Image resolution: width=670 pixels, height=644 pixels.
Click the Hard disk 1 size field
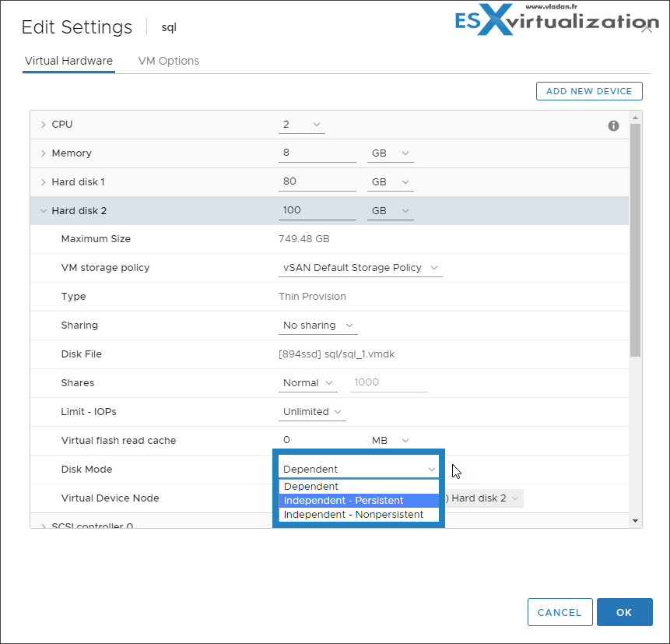(x=317, y=181)
